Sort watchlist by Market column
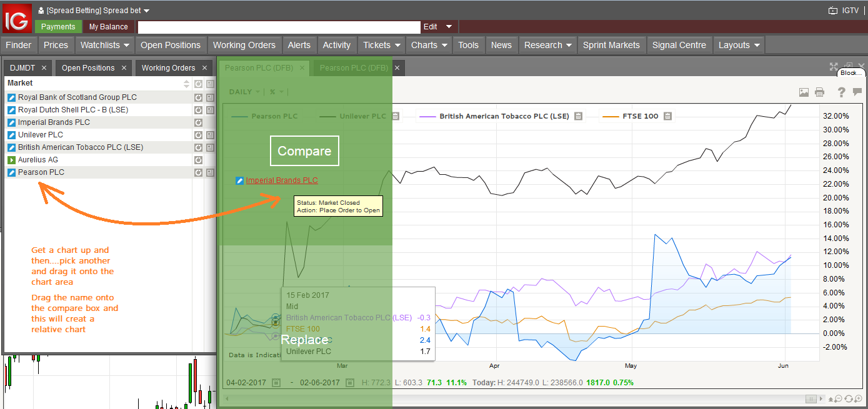The width and height of the screenshot is (868, 409). click(x=186, y=84)
